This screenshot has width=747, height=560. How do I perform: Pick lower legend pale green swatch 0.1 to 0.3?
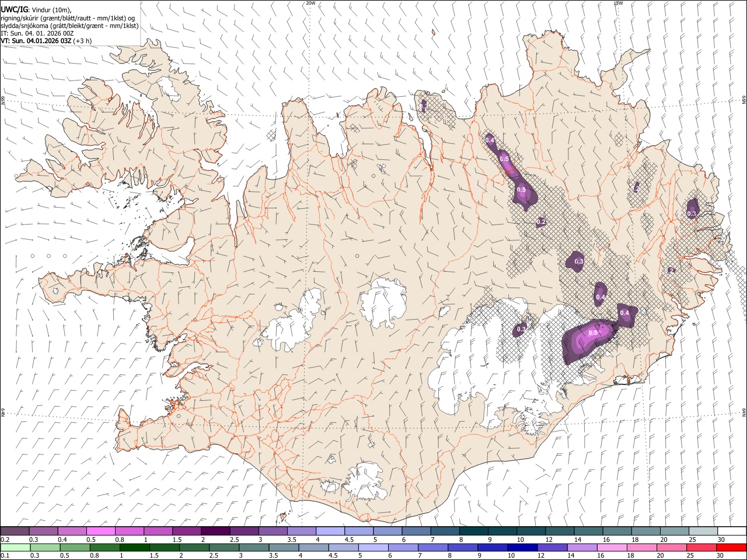(x=15, y=547)
